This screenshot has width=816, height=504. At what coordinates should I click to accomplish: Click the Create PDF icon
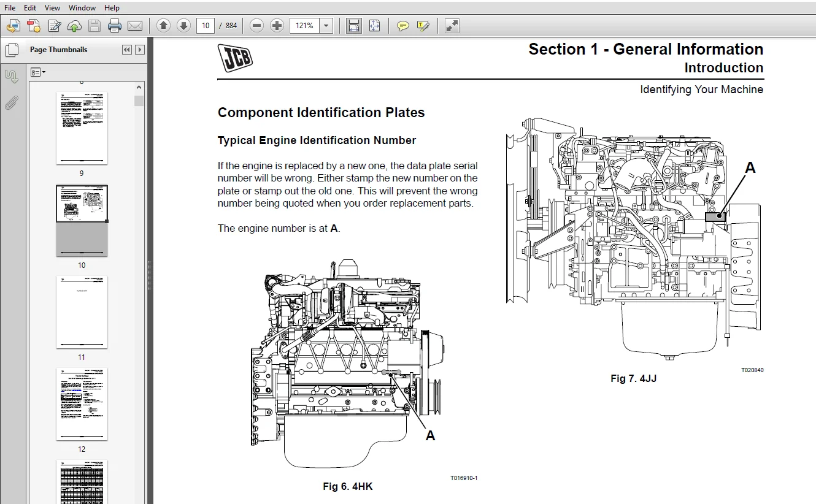click(x=34, y=26)
